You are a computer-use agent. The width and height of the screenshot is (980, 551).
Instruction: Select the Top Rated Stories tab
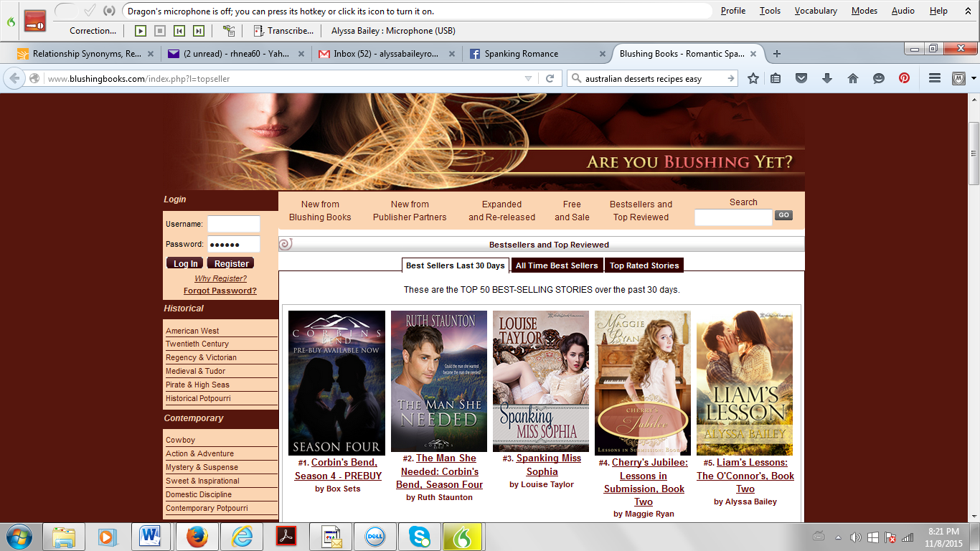pos(644,265)
